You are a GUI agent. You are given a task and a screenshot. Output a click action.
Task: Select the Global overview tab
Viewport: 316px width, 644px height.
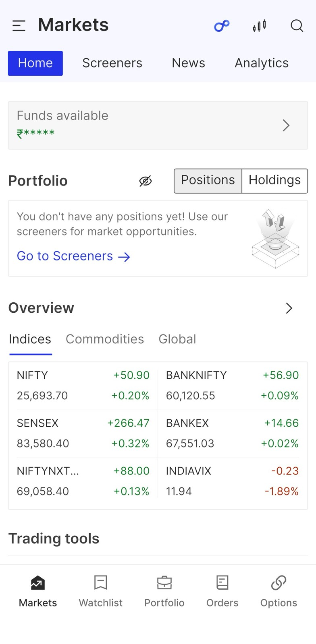(x=177, y=339)
